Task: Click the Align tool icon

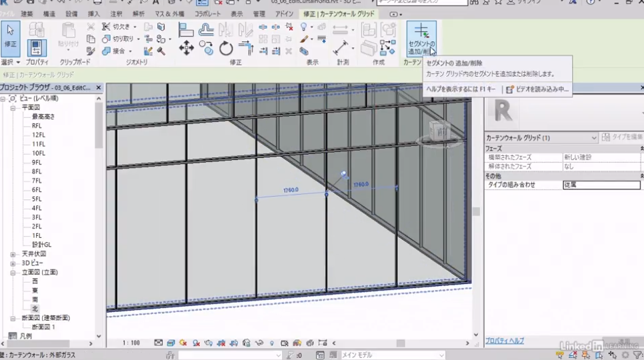Action: (186, 29)
